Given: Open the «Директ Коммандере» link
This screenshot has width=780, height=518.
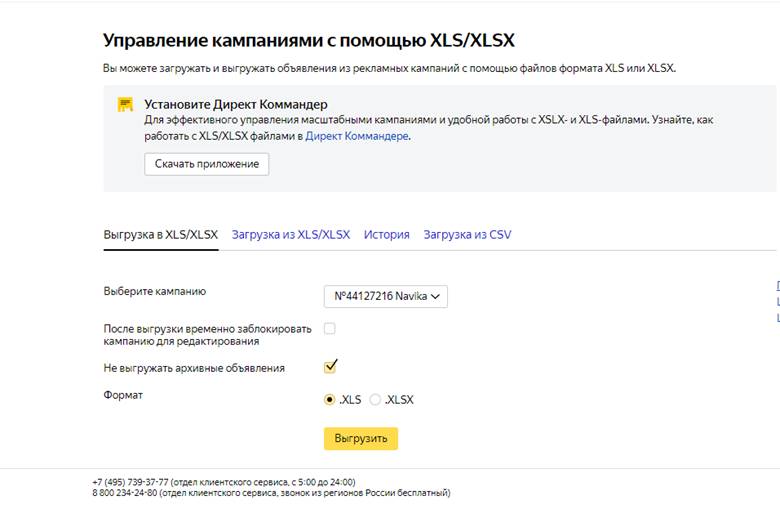Looking at the screenshot, I should pos(356,136).
